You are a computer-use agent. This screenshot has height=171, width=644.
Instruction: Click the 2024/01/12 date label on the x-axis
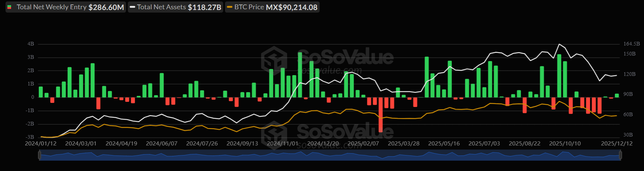click(x=41, y=144)
